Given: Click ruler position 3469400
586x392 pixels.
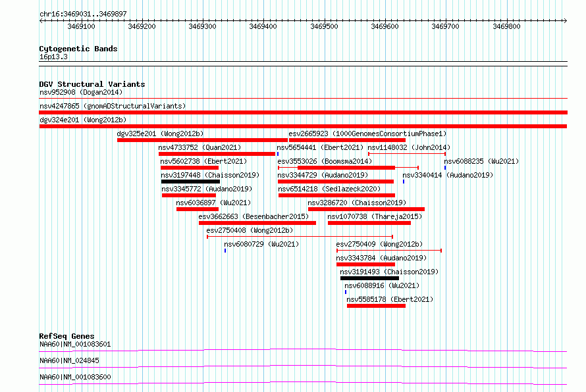Looking at the screenshot, I should point(263,26).
